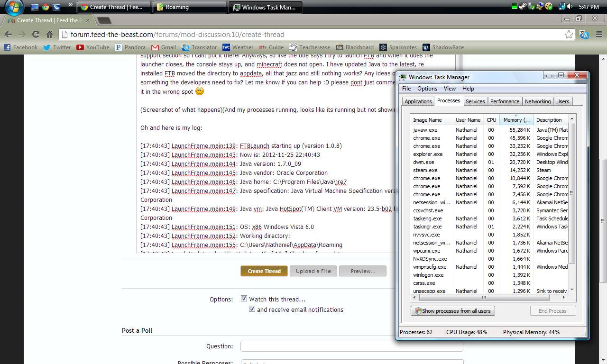Close the Create Thread Chrome tab
This screenshot has height=364, width=607.
click(88, 20)
